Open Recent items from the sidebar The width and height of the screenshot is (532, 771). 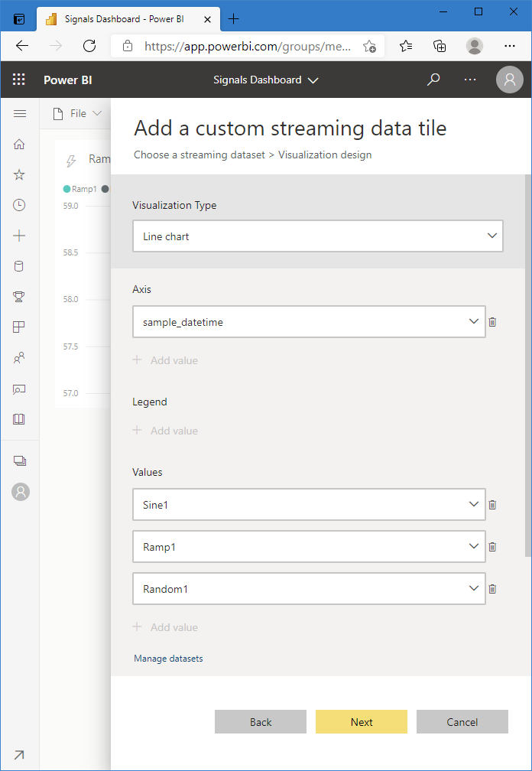21,205
